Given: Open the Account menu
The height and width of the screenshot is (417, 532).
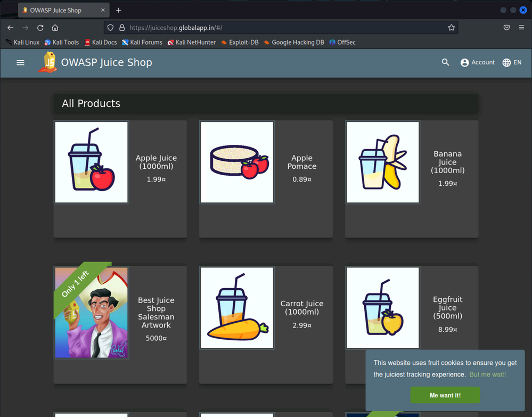Looking at the screenshot, I should pyautogui.click(x=478, y=62).
